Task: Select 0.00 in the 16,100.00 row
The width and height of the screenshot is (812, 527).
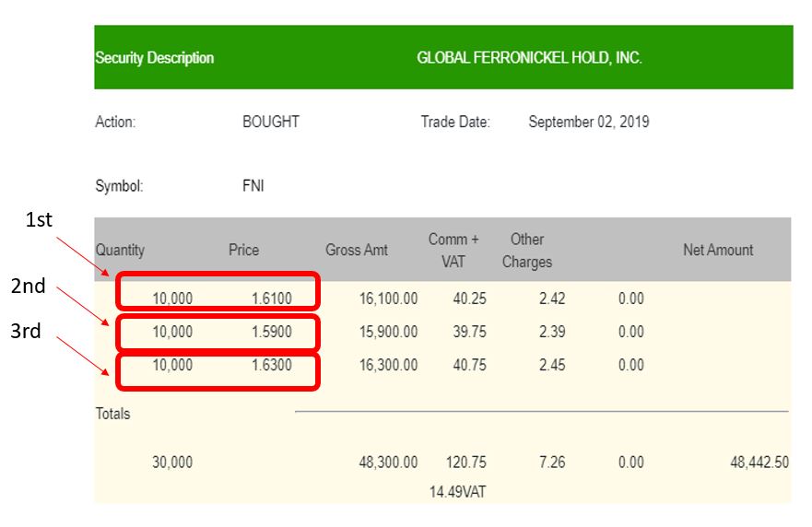Action: point(631,299)
